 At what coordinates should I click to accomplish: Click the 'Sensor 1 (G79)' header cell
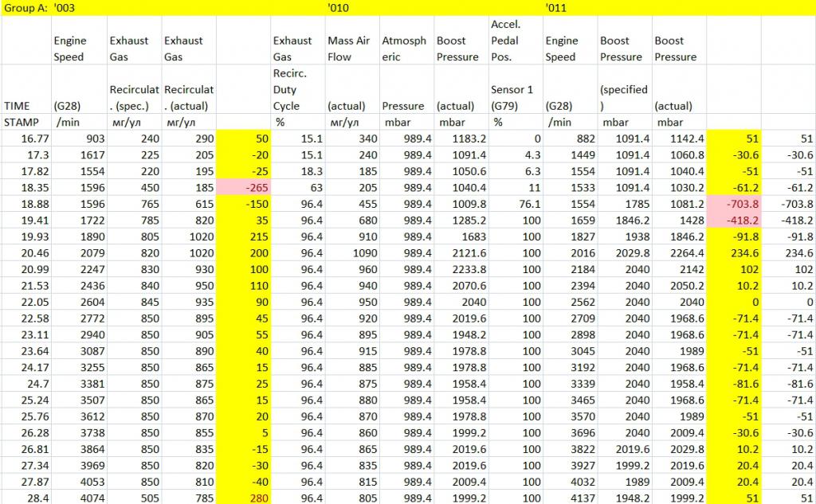pyautogui.click(x=516, y=89)
